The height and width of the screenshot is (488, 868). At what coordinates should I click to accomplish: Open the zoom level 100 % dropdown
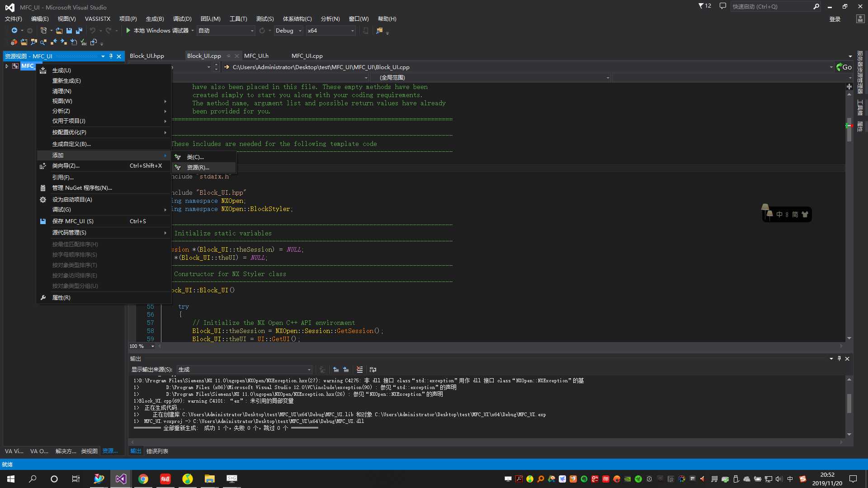(142, 346)
